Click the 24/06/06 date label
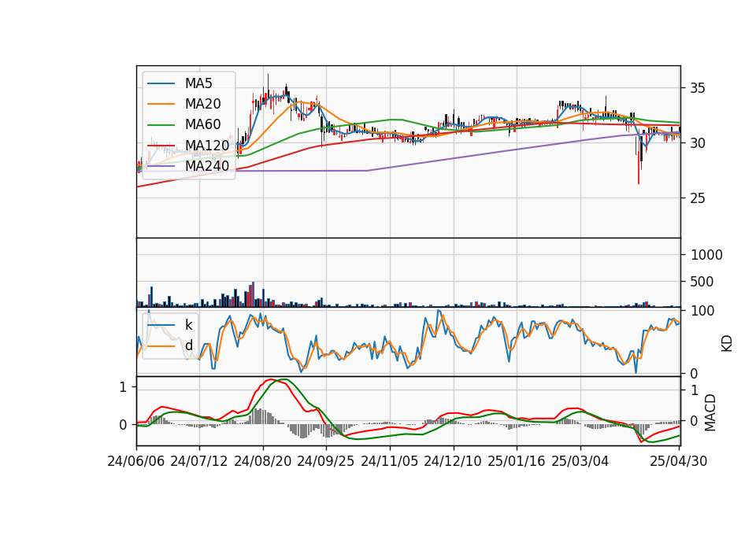This screenshot has width=756, height=543. pos(136,461)
